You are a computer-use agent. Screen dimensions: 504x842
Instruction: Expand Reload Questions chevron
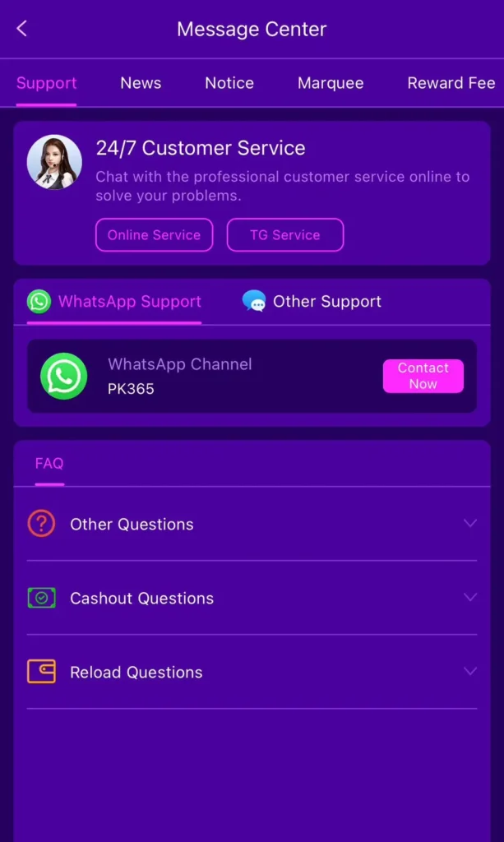pos(470,671)
